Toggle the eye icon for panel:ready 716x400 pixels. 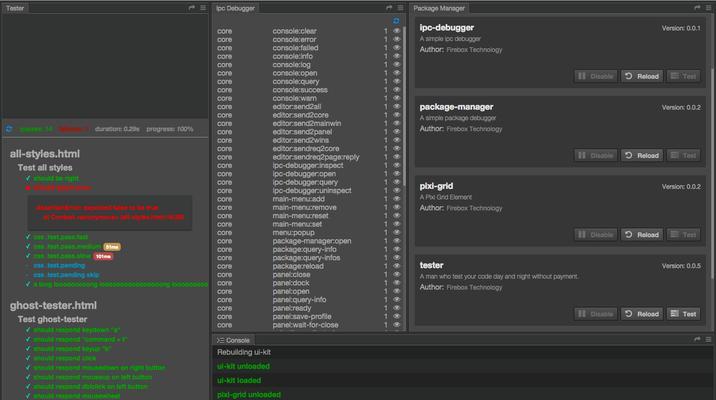[396, 308]
